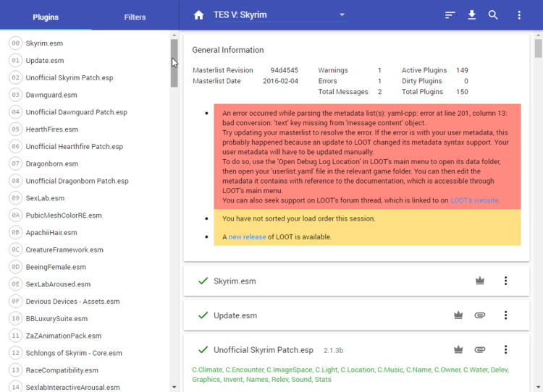Open the TES V: Skyrim game dropdown

click(280, 15)
